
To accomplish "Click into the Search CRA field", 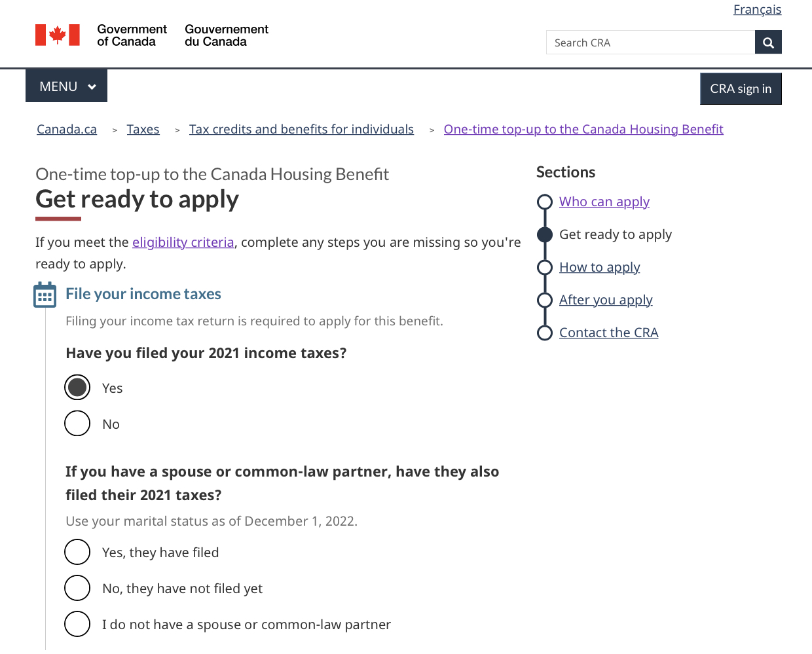I will [x=650, y=43].
